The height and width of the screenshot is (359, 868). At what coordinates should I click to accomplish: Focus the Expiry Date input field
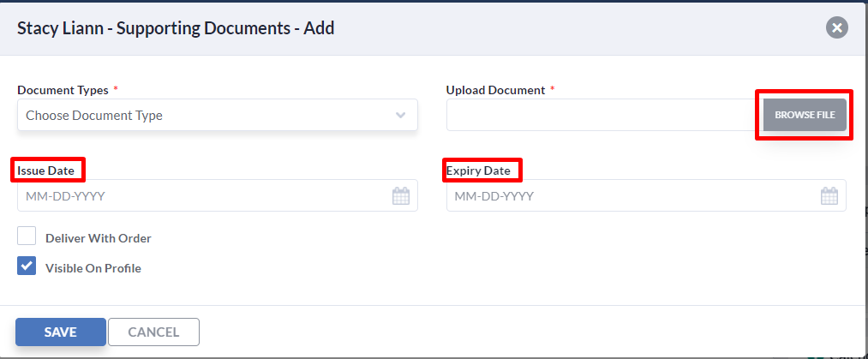(x=646, y=195)
